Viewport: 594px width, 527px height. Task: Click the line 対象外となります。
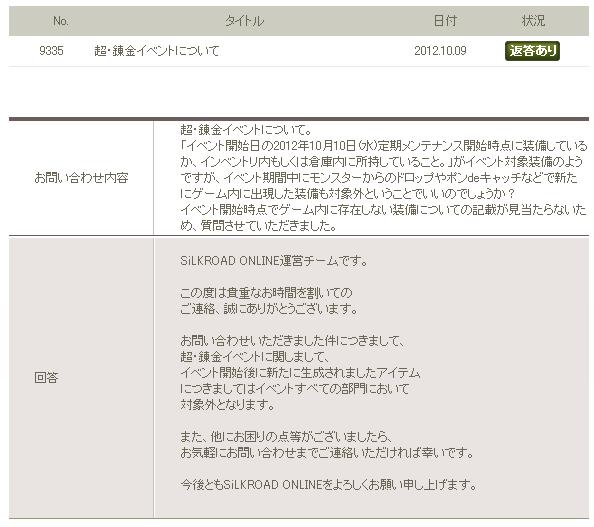click(228, 405)
